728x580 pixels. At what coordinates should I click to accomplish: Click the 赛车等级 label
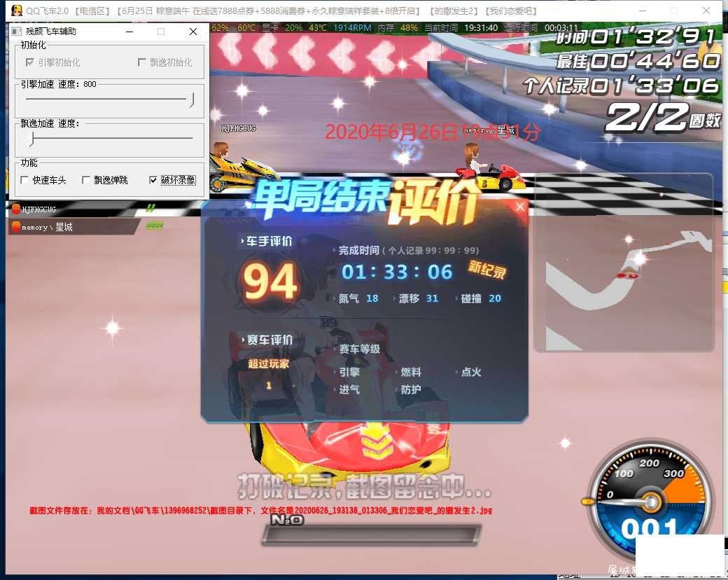coord(359,349)
